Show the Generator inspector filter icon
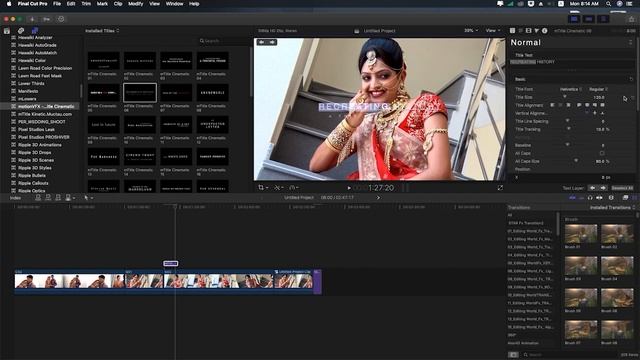 (537, 31)
